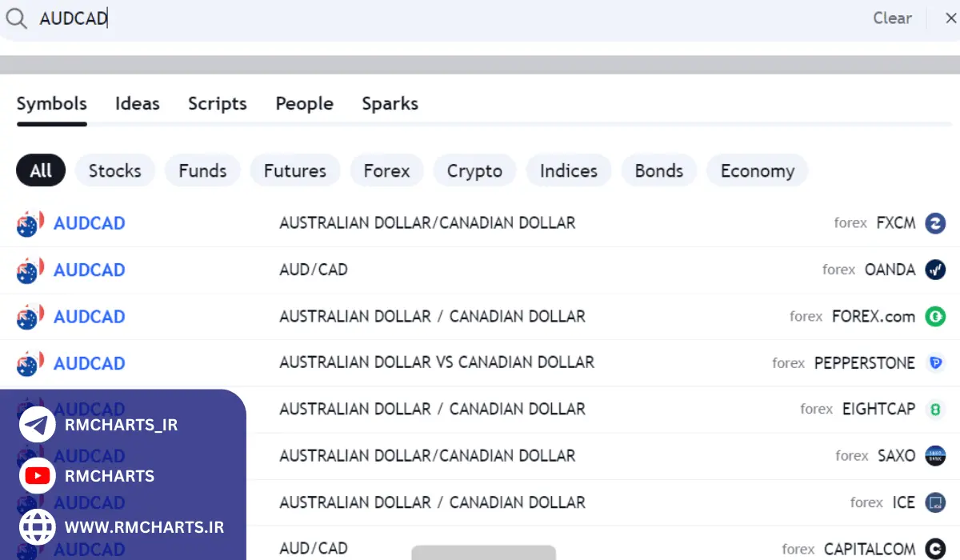
Task: Click the EIGHTCAP broker logo icon
Action: click(x=935, y=410)
